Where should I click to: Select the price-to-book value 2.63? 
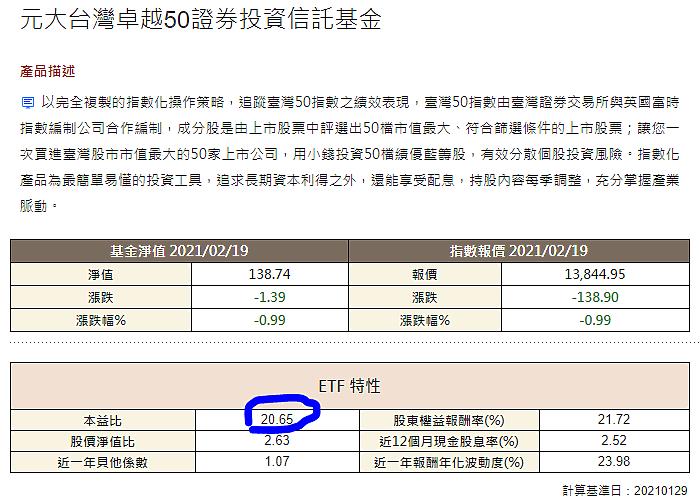tap(277, 441)
